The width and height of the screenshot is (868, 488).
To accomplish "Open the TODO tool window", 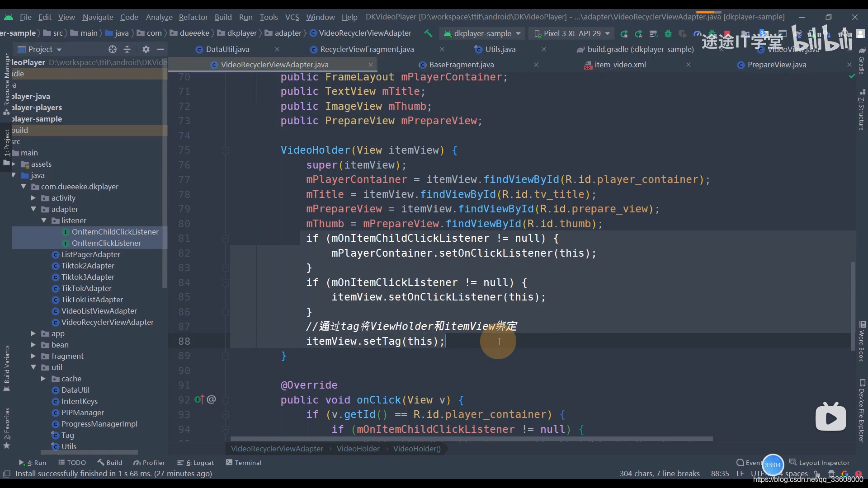I will [72, 463].
